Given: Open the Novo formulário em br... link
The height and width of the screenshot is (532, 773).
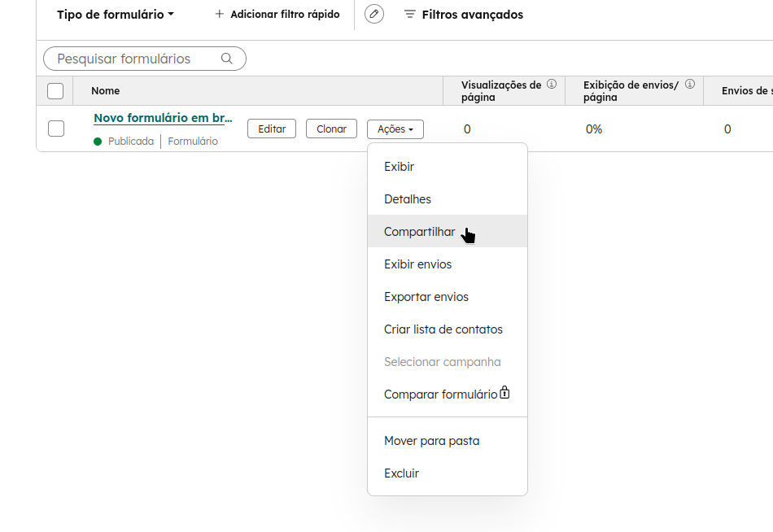Looking at the screenshot, I should (163, 118).
